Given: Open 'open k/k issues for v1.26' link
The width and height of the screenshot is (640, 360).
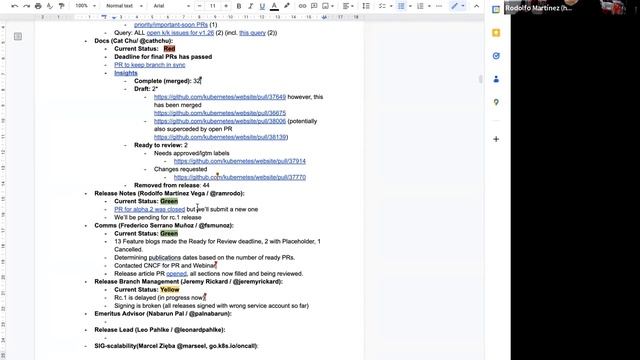Looking at the screenshot, I should point(180,33).
